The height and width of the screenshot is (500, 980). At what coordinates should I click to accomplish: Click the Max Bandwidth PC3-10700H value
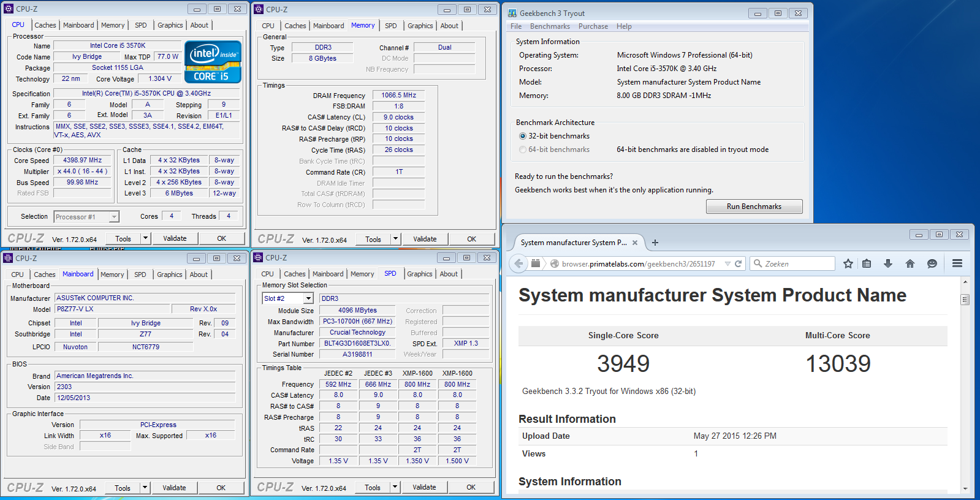(357, 321)
